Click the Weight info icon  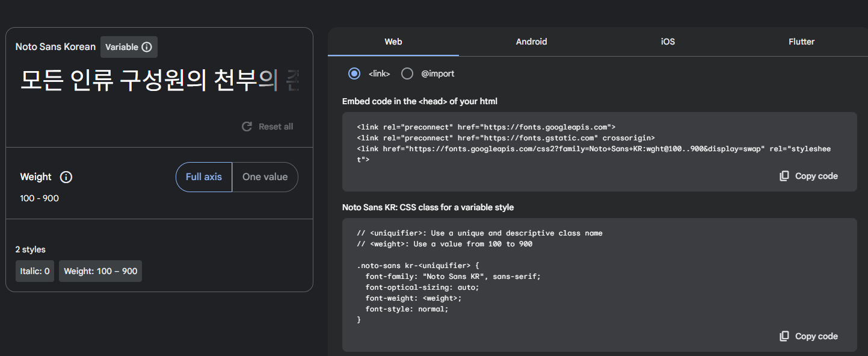pos(66,177)
